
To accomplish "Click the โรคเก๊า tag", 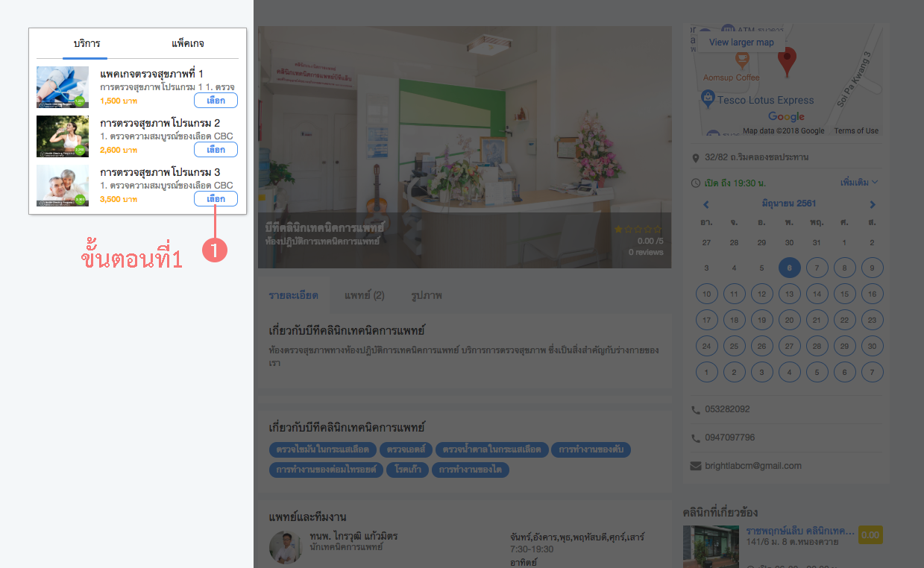I will tap(408, 470).
